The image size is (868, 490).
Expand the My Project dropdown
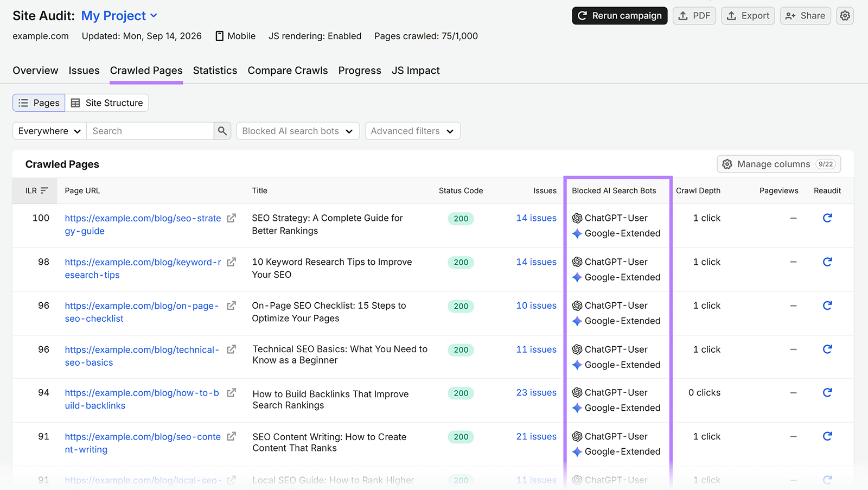[119, 16]
